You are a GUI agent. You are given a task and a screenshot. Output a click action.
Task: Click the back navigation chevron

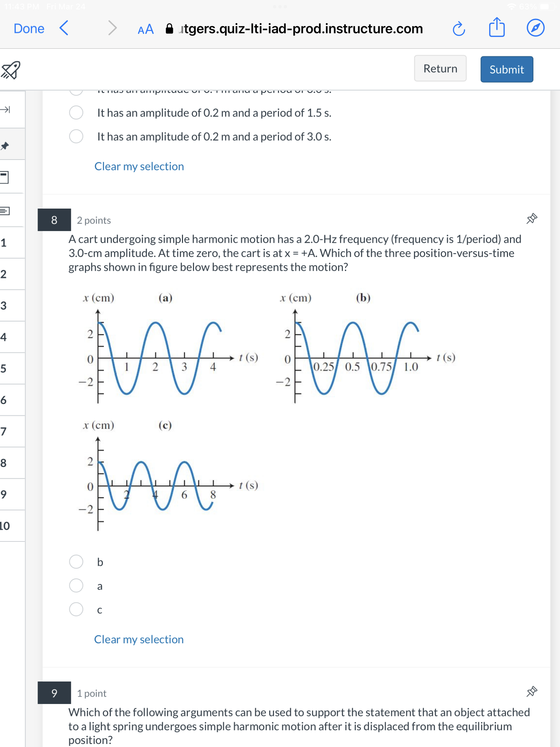[x=64, y=29]
